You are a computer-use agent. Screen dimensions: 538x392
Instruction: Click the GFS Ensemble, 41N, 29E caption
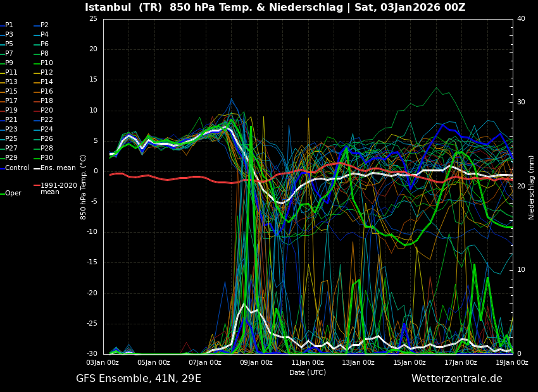[x=138, y=379]
